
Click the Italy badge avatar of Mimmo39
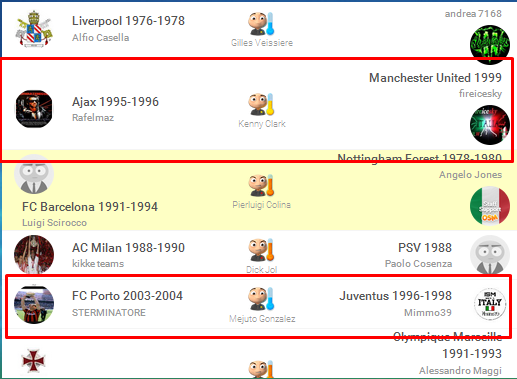click(x=490, y=304)
